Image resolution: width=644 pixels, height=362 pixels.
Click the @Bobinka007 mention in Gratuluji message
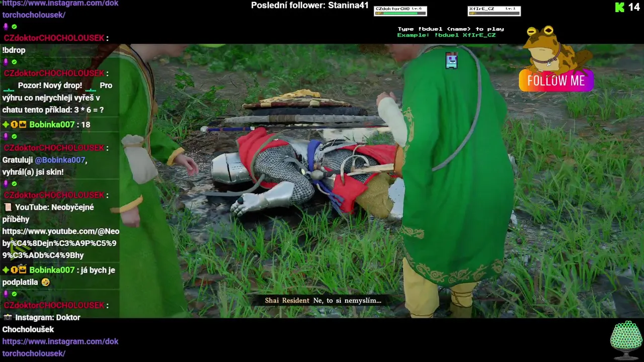(60, 160)
